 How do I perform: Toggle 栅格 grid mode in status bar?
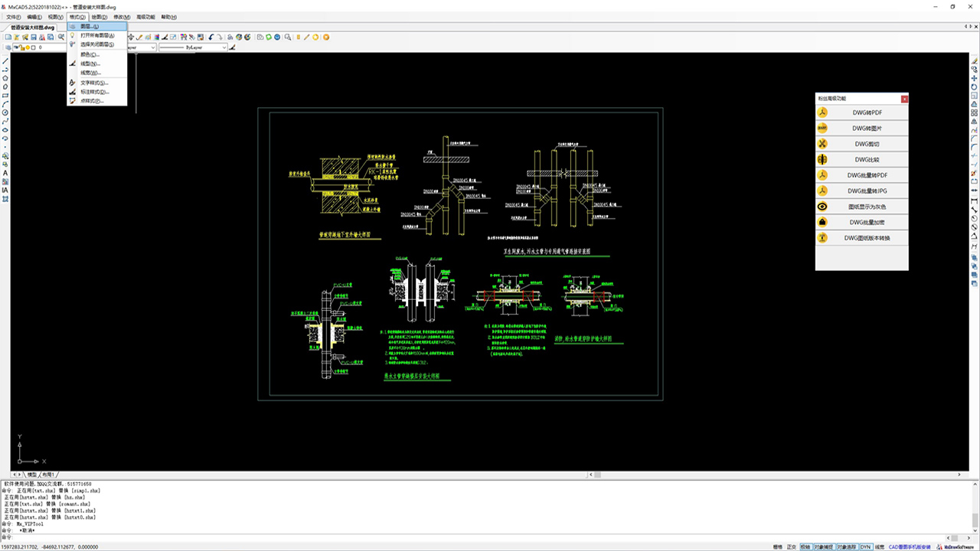[x=777, y=547]
